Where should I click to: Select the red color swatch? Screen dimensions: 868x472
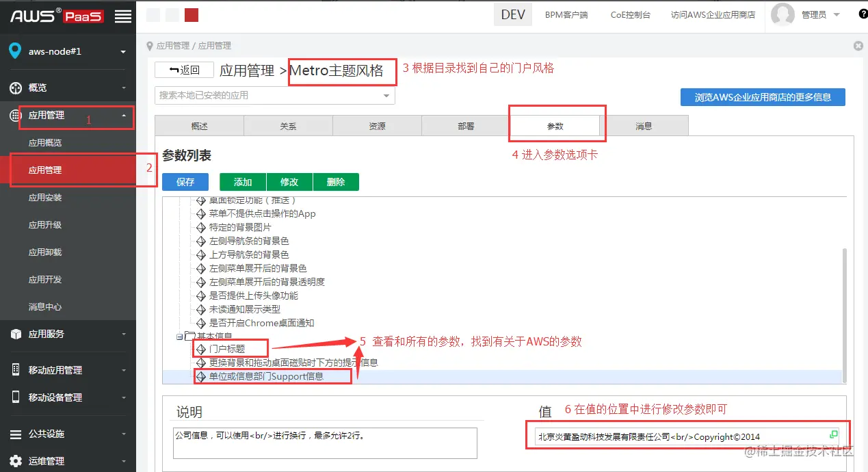[x=192, y=15]
